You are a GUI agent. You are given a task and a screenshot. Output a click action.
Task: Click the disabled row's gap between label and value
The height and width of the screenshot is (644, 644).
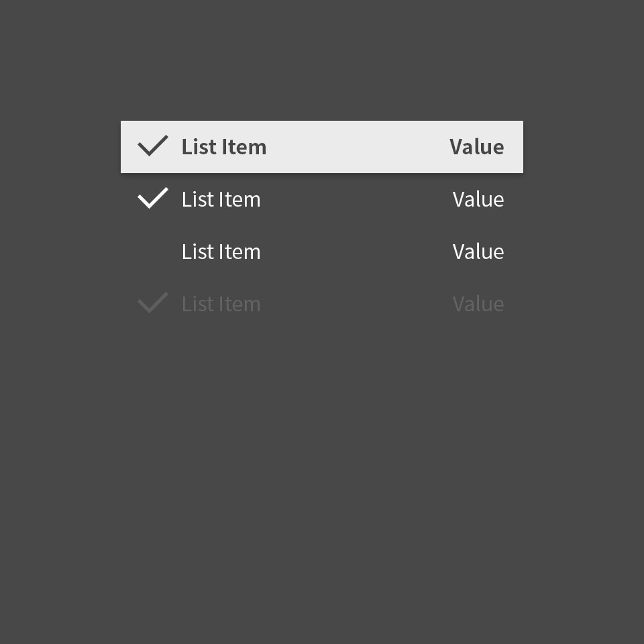356,304
